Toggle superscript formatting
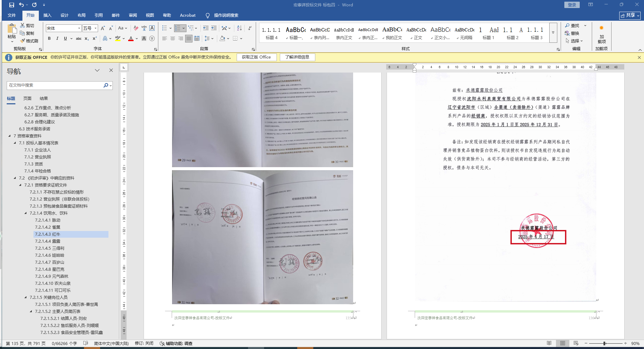 [x=95, y=38]
